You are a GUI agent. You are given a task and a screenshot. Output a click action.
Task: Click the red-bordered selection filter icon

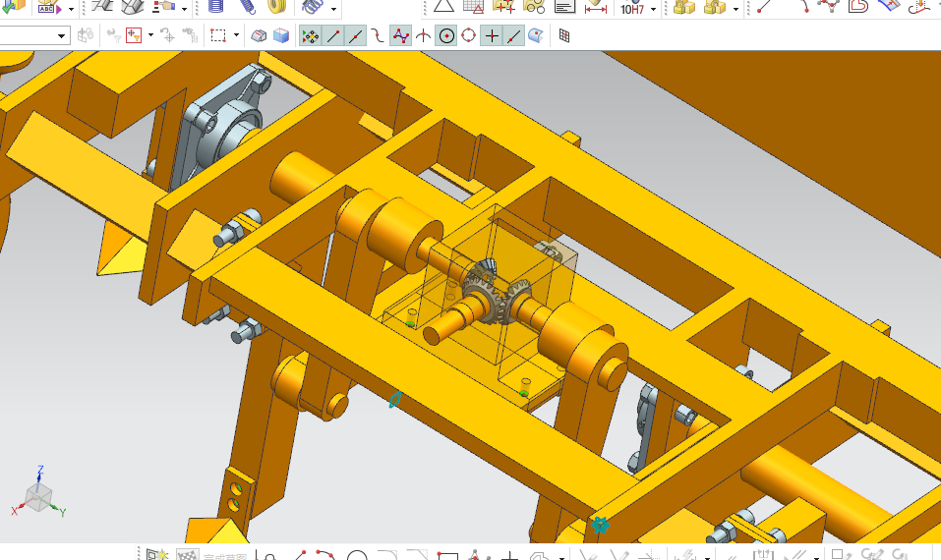[x=133, y=35]
